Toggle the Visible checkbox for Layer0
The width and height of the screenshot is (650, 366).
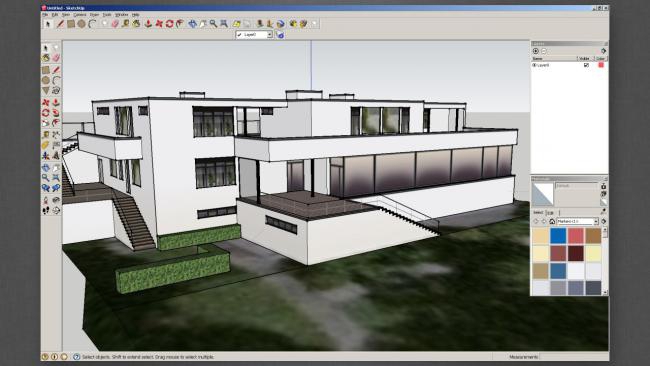[586, 65]
